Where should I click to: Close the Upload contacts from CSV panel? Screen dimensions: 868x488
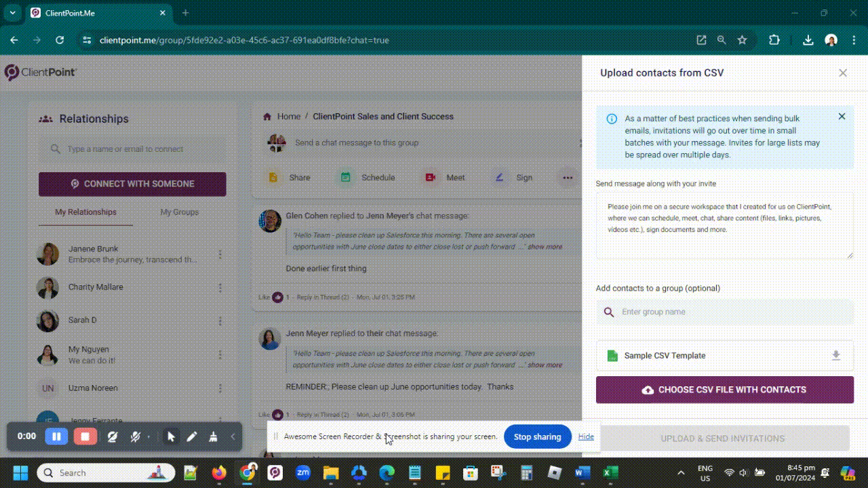coord(843,73)
